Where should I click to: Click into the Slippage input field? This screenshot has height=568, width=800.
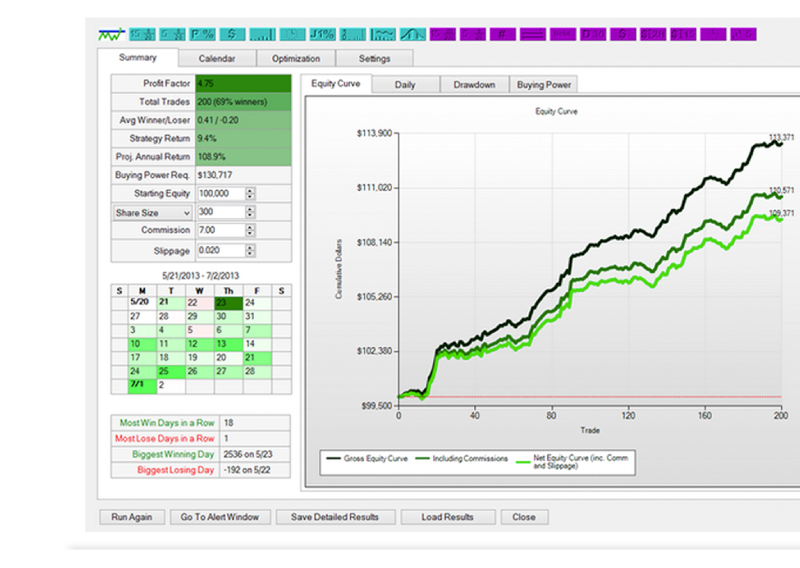click(x=219, y=251)
